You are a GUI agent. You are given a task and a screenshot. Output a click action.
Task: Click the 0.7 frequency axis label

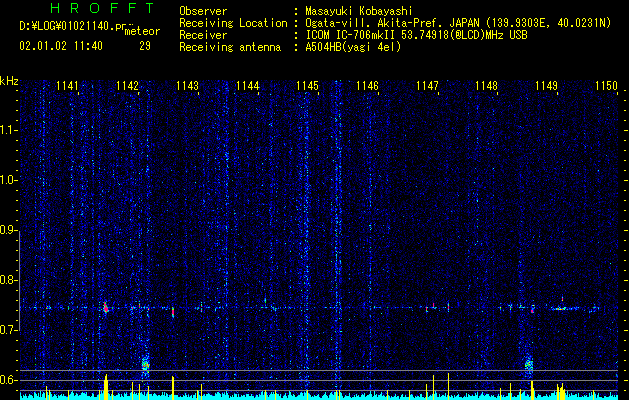(x=8, y=330)
